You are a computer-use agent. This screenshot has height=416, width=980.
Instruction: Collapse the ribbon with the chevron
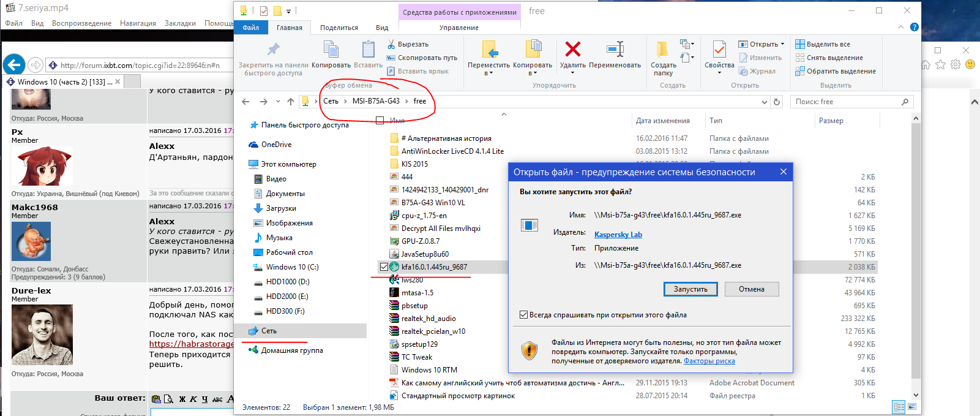pyautogui.click(x=900, y=27)
